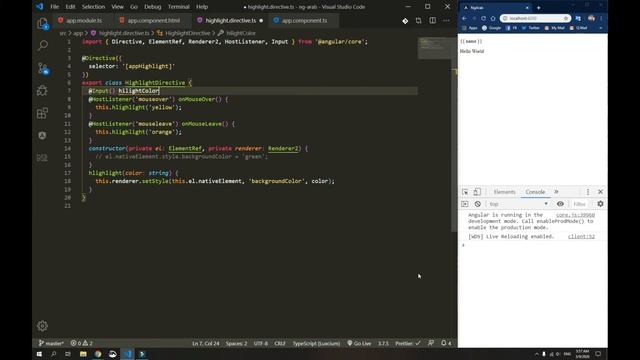Open a new tab in Chrome
Screen dimensions: 640x360
point(538,8)
